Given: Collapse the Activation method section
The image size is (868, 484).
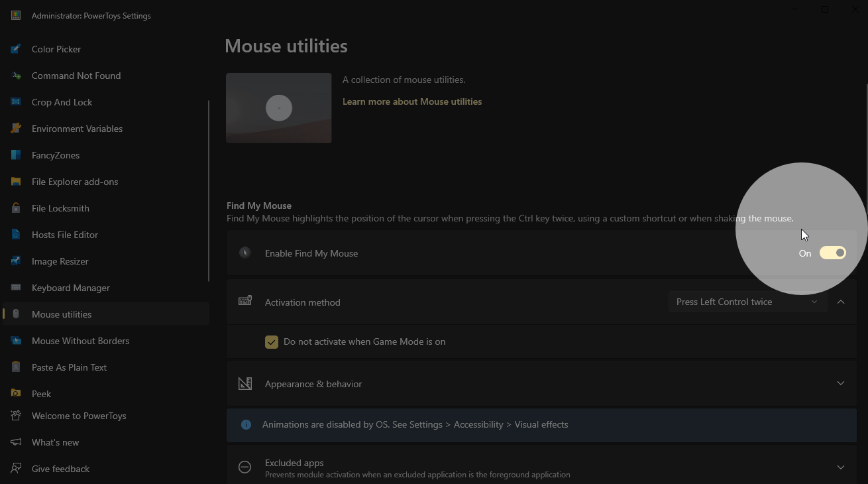Looking at the screenshot, I should pyautogui.click(x=840, y=302).
